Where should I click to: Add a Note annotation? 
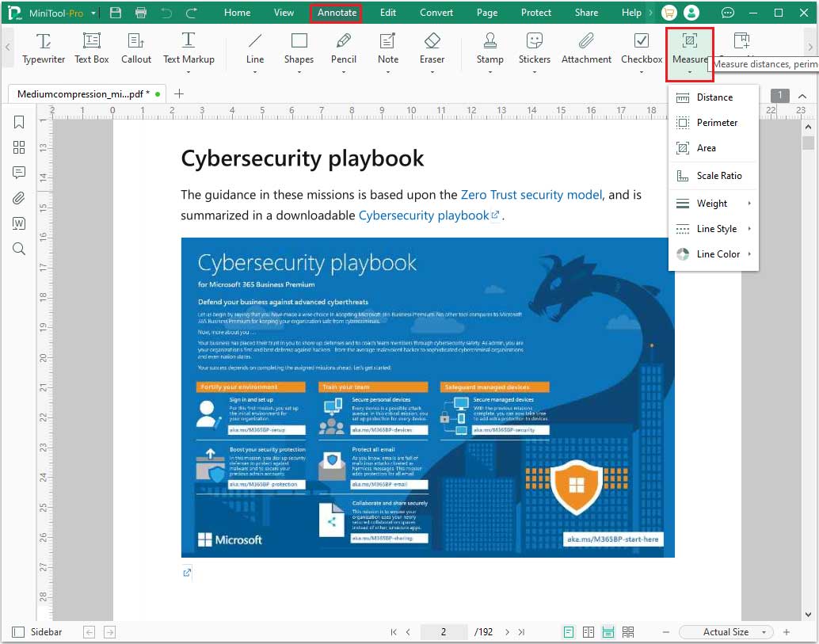tap(387, 51)
